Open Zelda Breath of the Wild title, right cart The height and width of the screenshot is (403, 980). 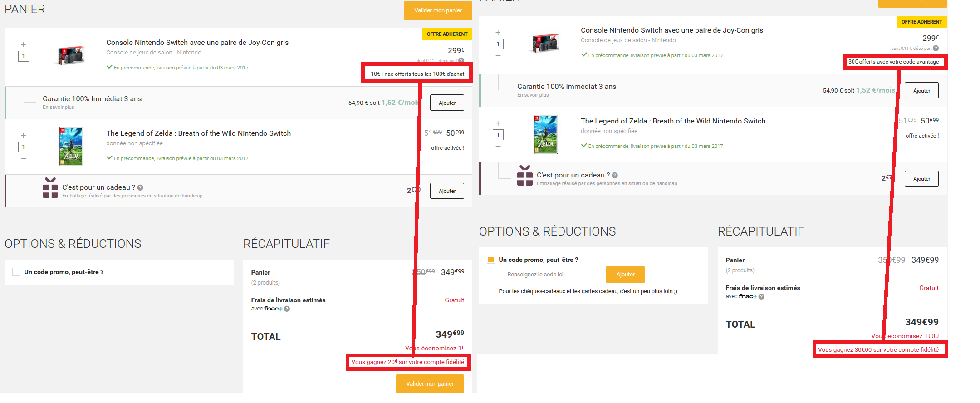coord(673,121)
